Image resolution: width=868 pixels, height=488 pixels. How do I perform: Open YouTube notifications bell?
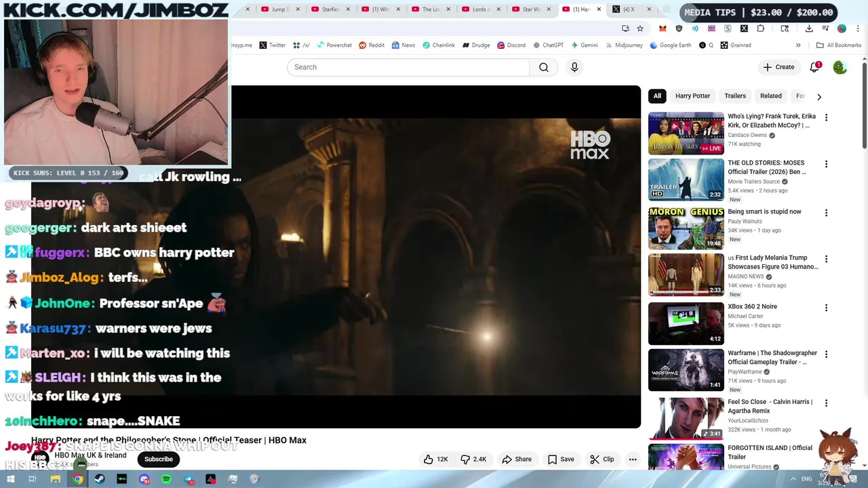(x=814, y=67)
